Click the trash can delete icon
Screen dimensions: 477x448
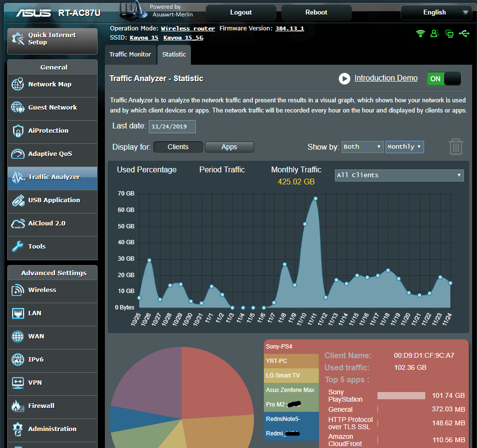[x=456, y=146]
